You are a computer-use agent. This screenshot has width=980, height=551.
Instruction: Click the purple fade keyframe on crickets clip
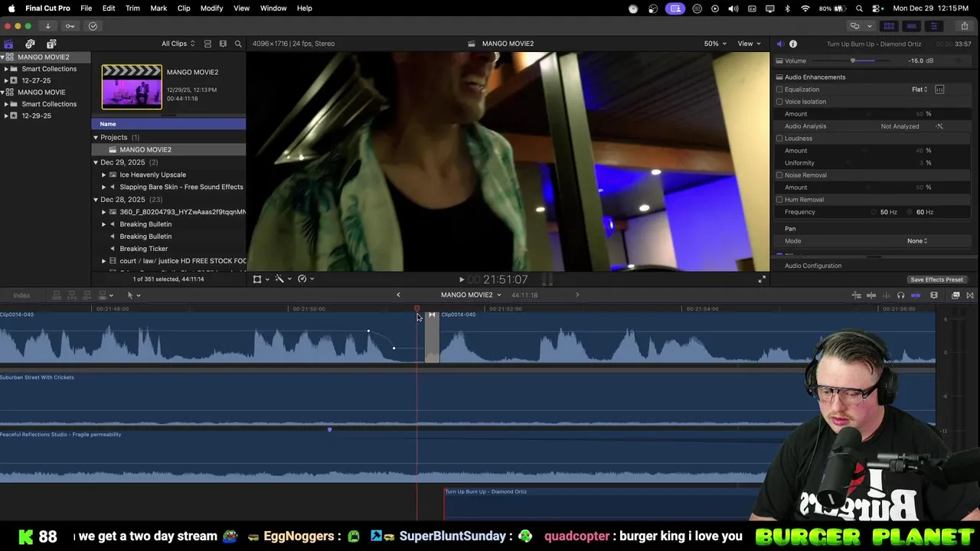pyautogui.click(x=329, y=430)
